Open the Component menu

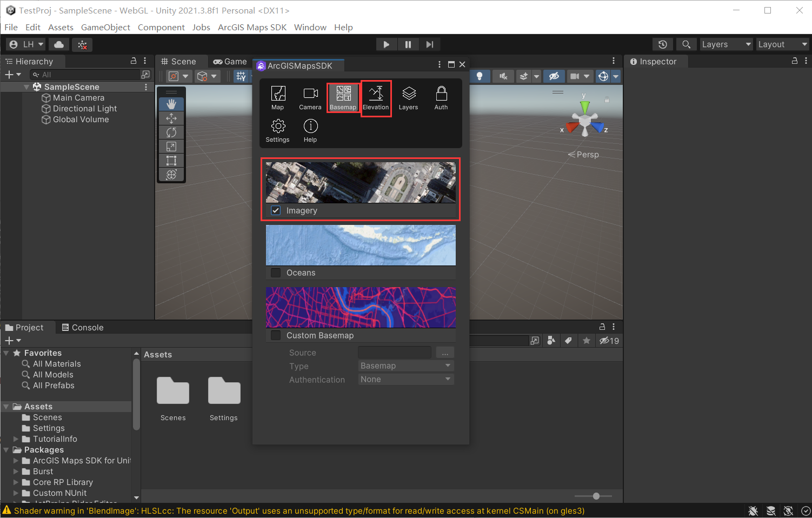[x=161, y=27]
